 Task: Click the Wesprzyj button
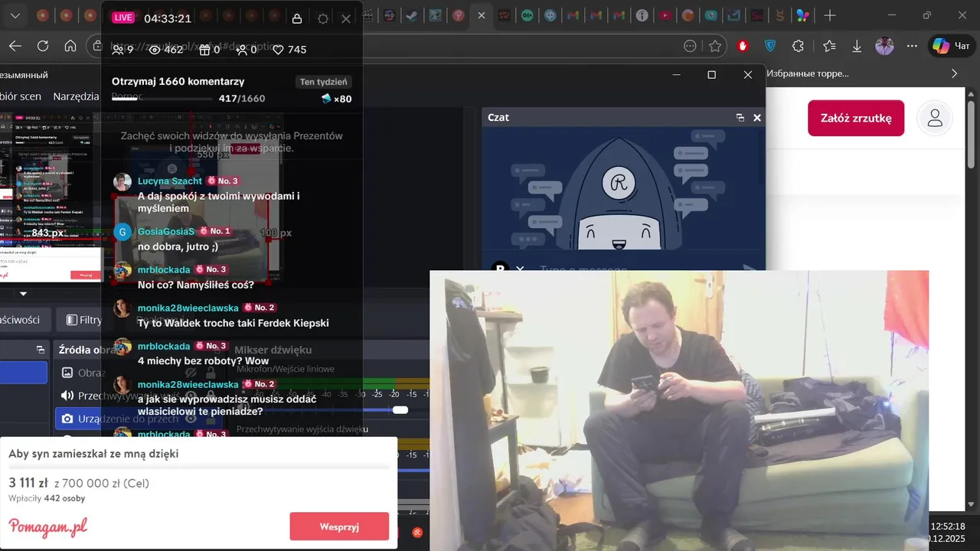339,527
